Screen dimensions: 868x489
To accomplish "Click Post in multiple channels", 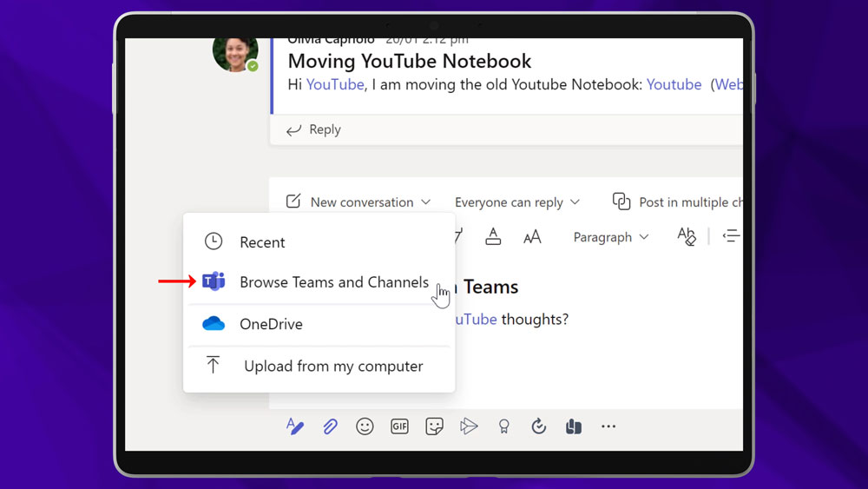I will [678, 202].
